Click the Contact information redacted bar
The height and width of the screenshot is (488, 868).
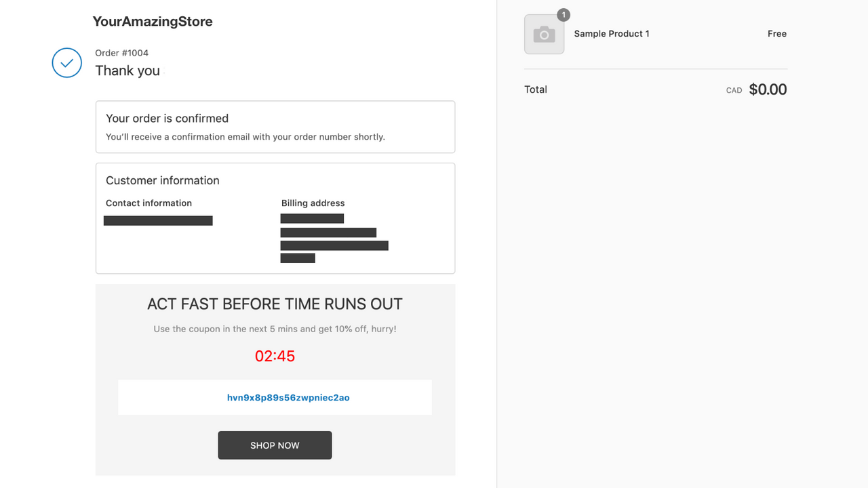point(158,220)
